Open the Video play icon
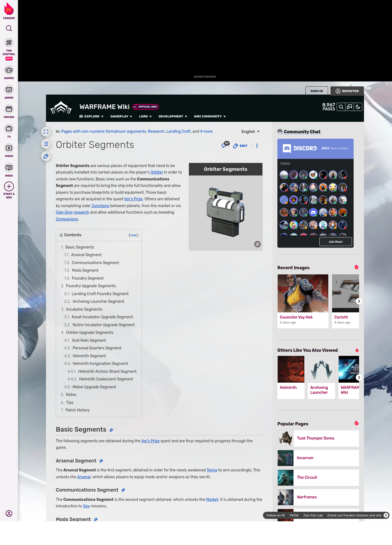The height and width of the screenshot is (545, 392). (x=9, y=148)
